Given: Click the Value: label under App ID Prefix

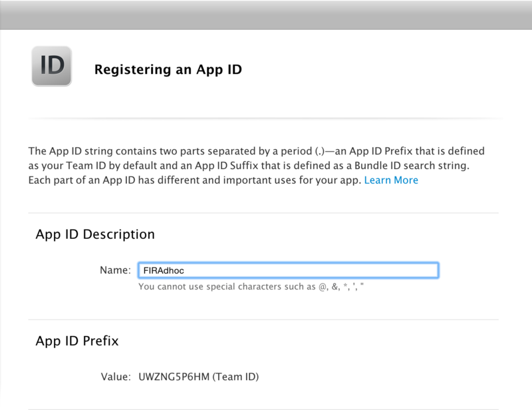Looking at the screenshot, I should coord(116,377).
